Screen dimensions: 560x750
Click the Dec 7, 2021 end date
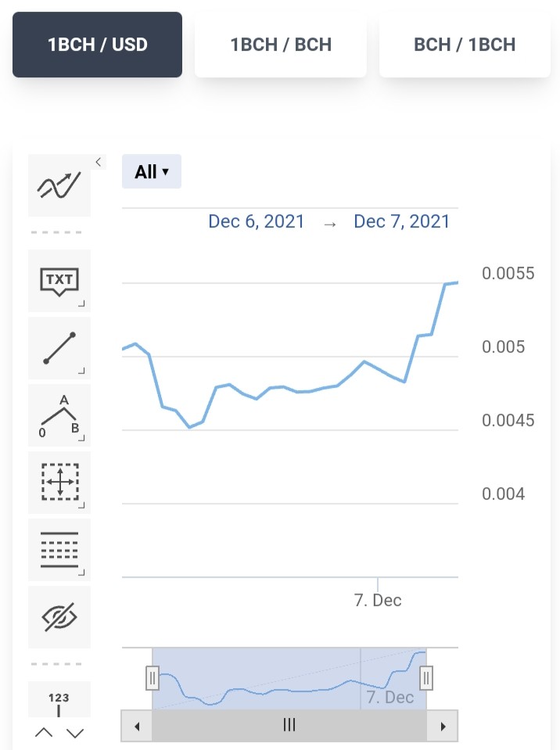pos(402,221)
